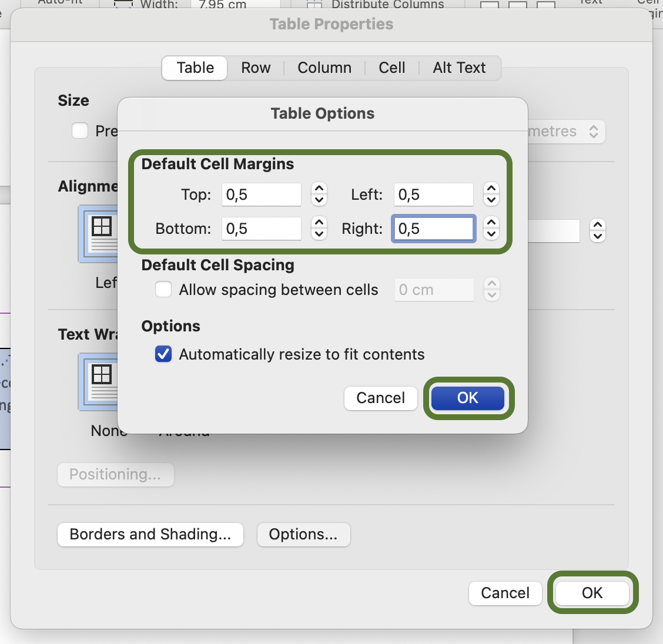Viewport: 663px width, 644px height.
Task: Click the Width field in the ribbon
Action: [x=237, y=5]
